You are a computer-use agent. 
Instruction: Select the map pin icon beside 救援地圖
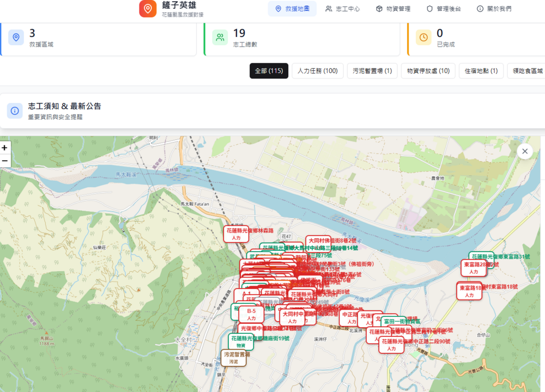(278, 9)
